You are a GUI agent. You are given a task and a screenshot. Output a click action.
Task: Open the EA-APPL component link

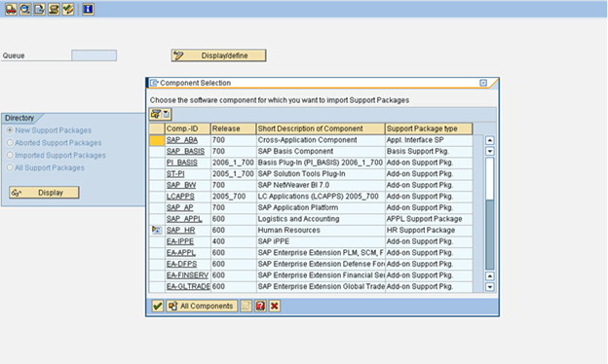click(x=180, y=252)
